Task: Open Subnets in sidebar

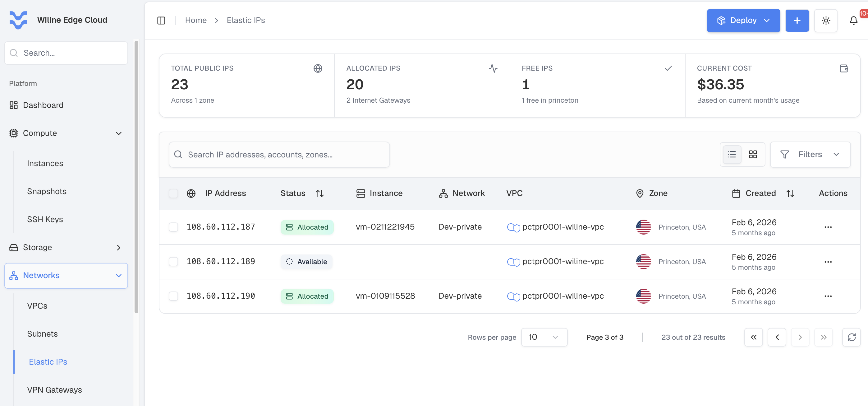Action: [42, 334]
